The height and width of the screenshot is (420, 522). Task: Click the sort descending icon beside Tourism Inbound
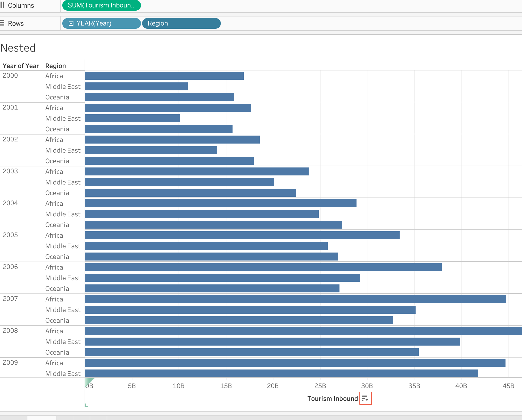365,398
